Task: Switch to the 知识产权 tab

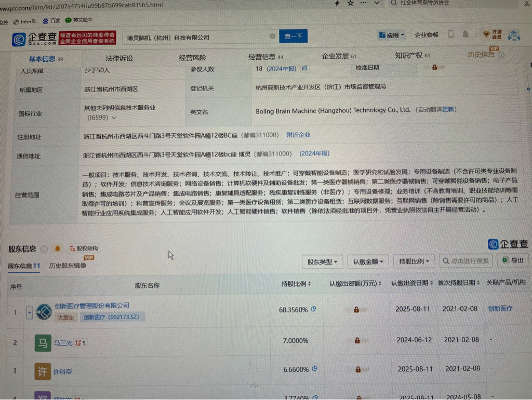Action: pos(412,55)
